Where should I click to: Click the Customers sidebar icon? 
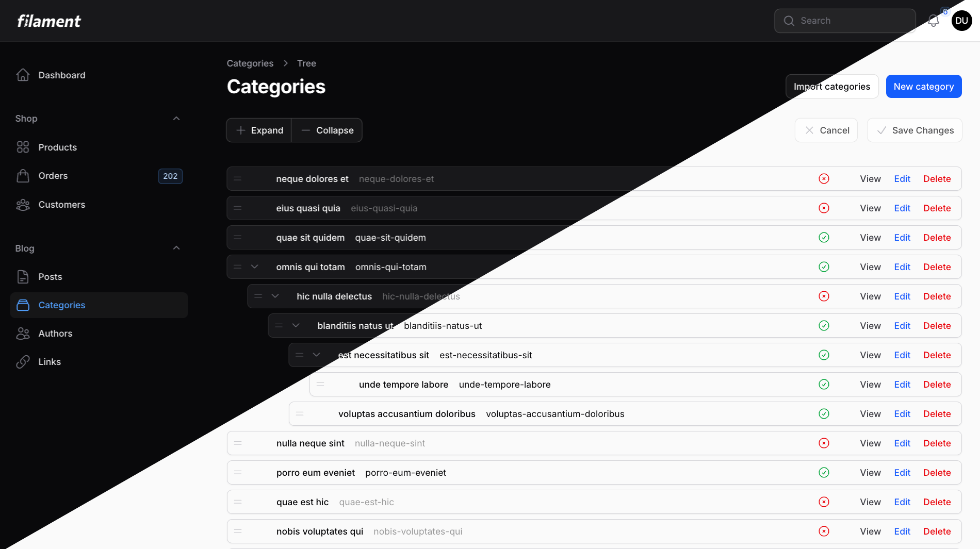pyautogui.click(x=23, y=205)
